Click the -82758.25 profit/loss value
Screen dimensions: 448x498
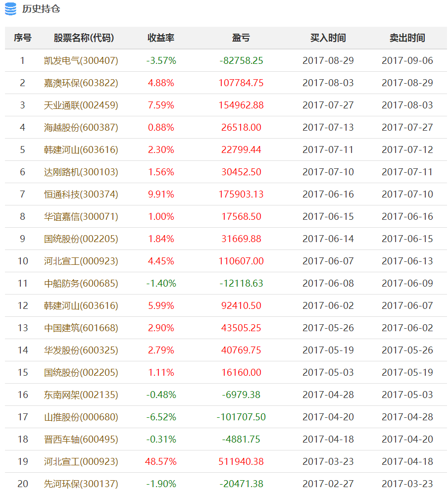[241, 60]
